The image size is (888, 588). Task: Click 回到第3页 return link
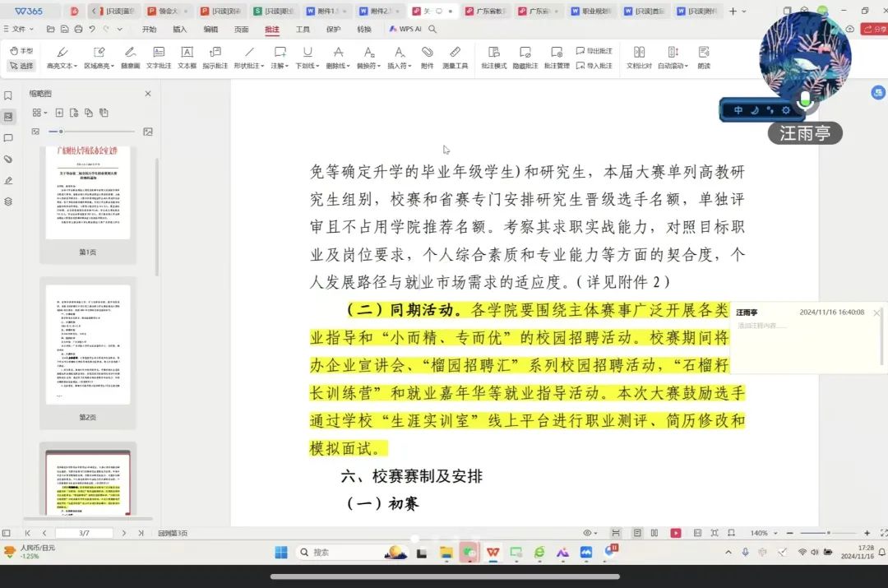[x=173, y=533]
